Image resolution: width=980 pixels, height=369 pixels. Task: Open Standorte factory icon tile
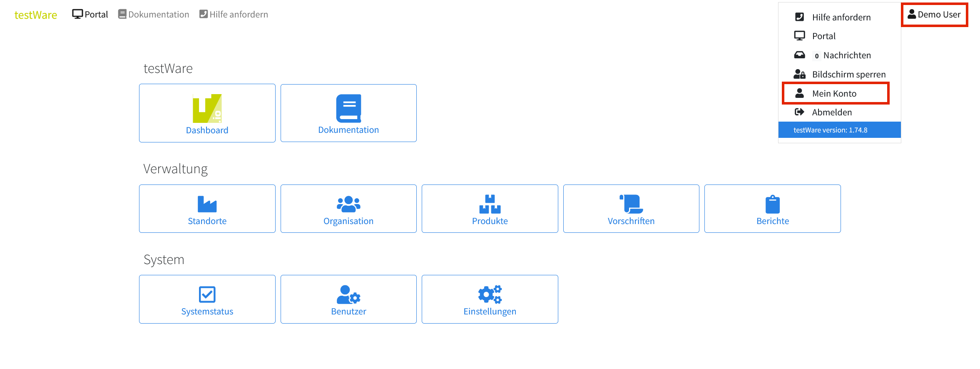(x=207, y=209)
